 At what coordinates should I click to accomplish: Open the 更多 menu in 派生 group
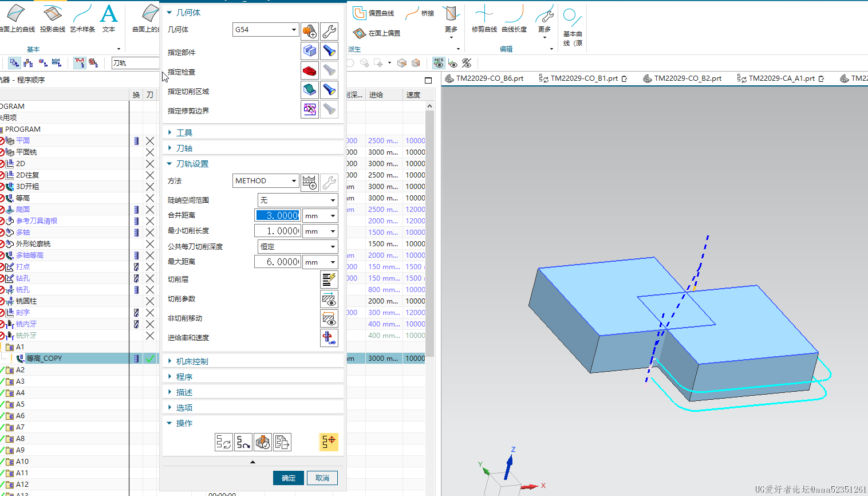coord(451,23)
